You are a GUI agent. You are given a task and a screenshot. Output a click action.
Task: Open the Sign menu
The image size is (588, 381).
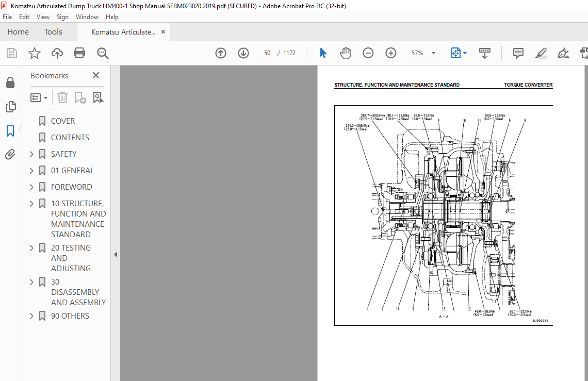point(62,17)
